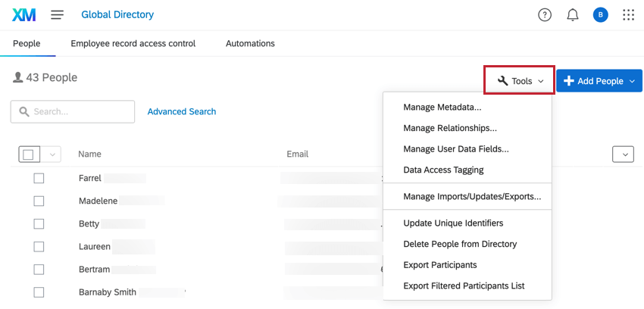Check the select-all header checkbox

coord(29,154)
